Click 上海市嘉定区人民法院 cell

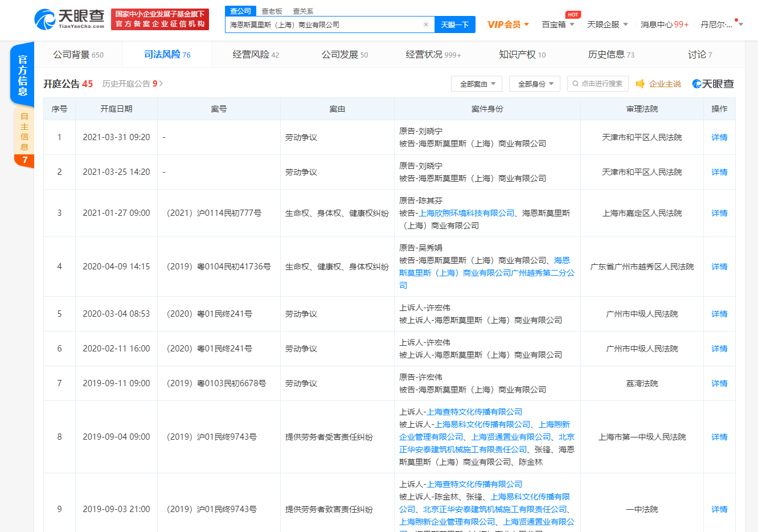[642, 213]
